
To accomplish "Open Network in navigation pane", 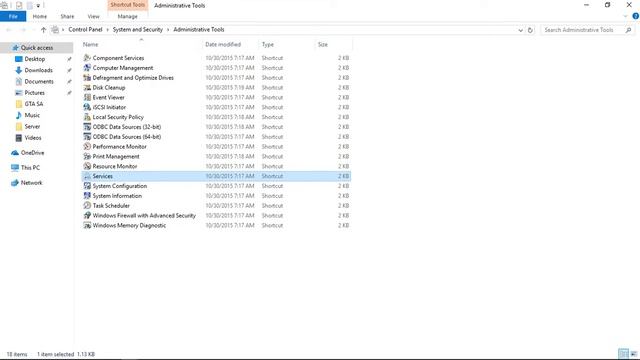I will pos(31,182).
